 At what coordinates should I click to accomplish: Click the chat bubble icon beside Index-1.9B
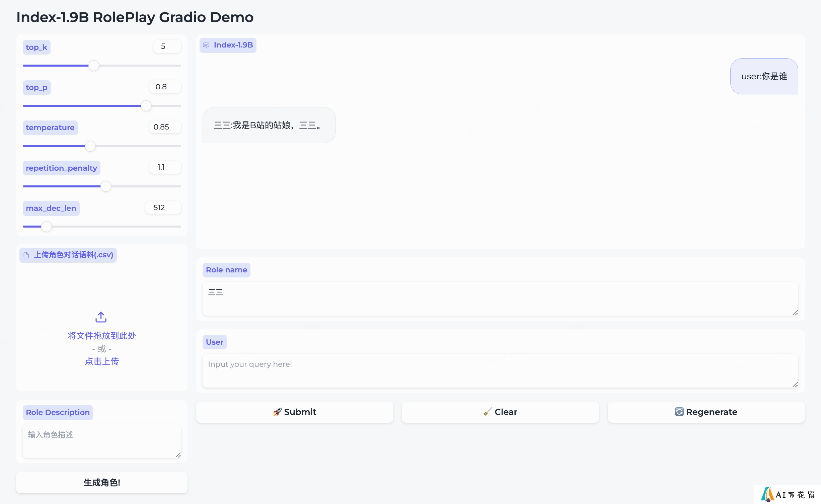[206, 45]
